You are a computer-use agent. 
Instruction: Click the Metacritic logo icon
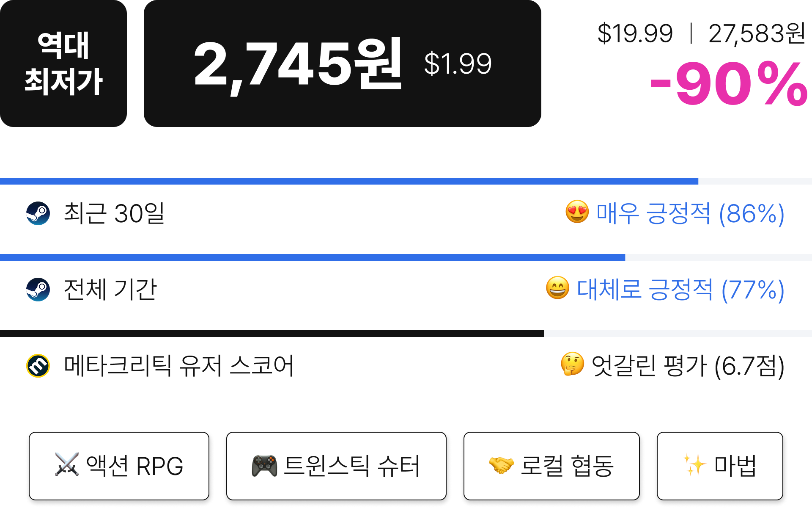pos(38,366)
